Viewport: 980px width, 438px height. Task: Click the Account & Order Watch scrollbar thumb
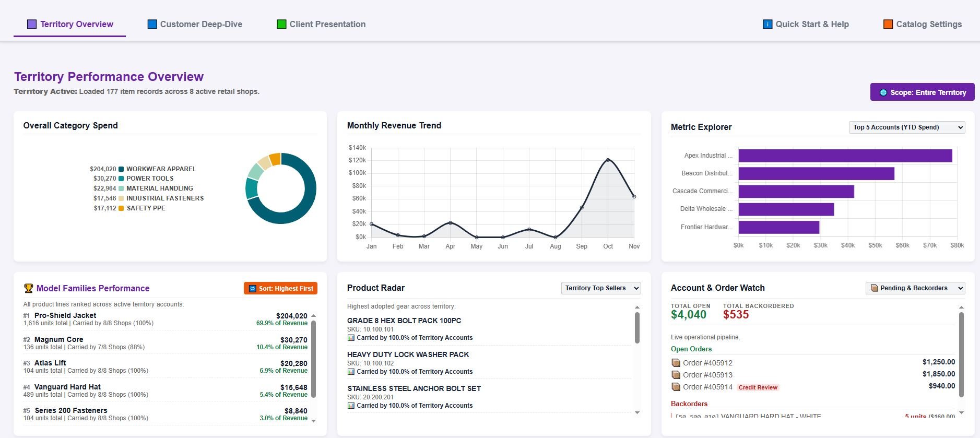[x=961, y=354]
